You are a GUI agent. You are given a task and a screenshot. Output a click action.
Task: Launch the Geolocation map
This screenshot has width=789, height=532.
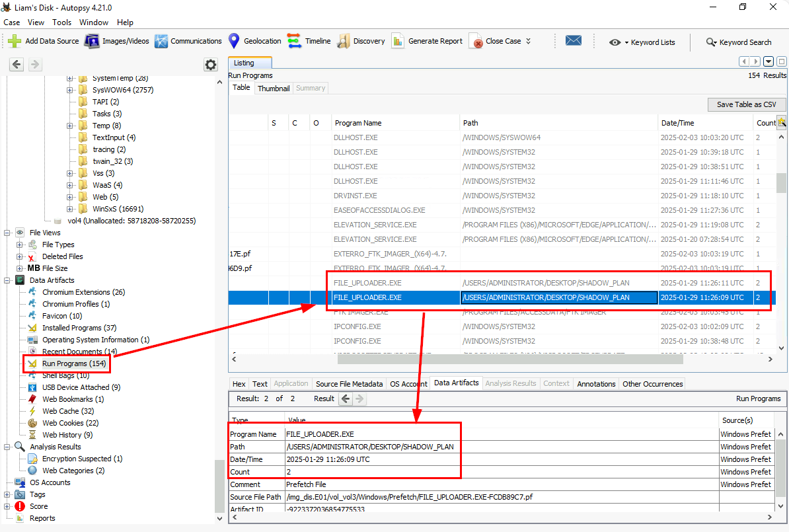[x=234, y=41]
